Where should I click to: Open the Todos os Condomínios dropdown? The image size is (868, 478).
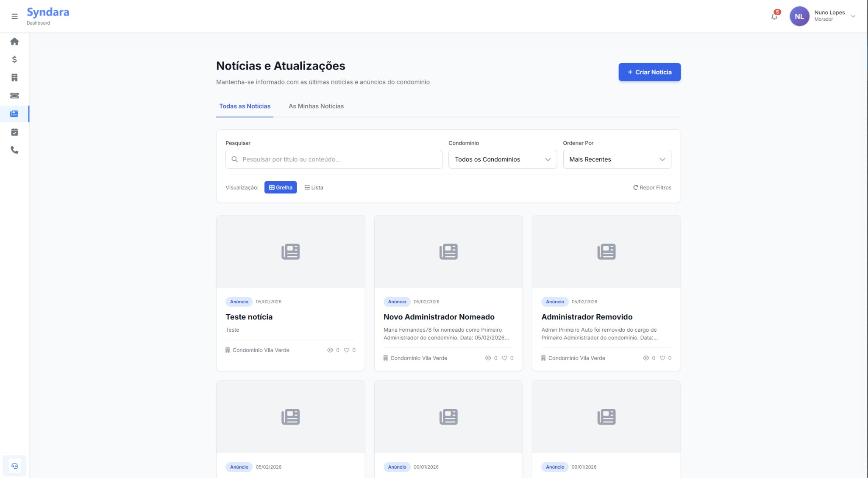click(x=502, y=159)
